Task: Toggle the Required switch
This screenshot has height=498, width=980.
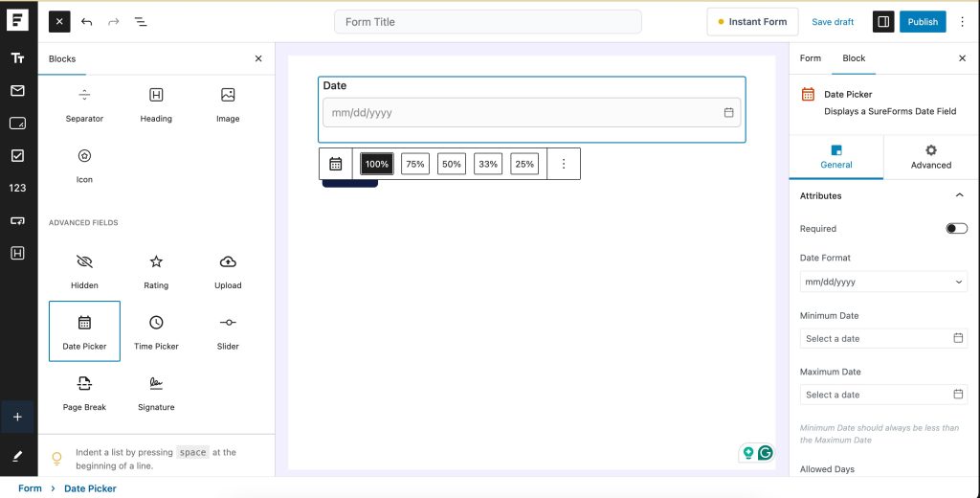Action: (x=956, y=229)
